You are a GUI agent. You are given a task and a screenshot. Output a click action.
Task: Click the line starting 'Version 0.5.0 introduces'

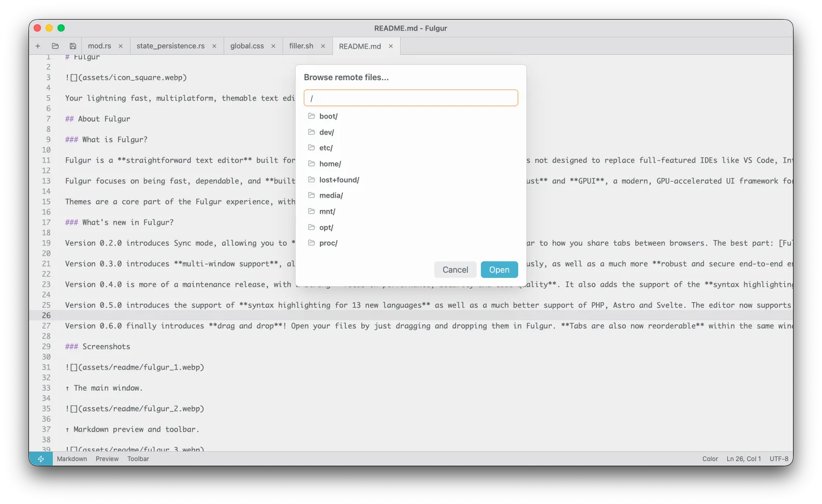429,305
